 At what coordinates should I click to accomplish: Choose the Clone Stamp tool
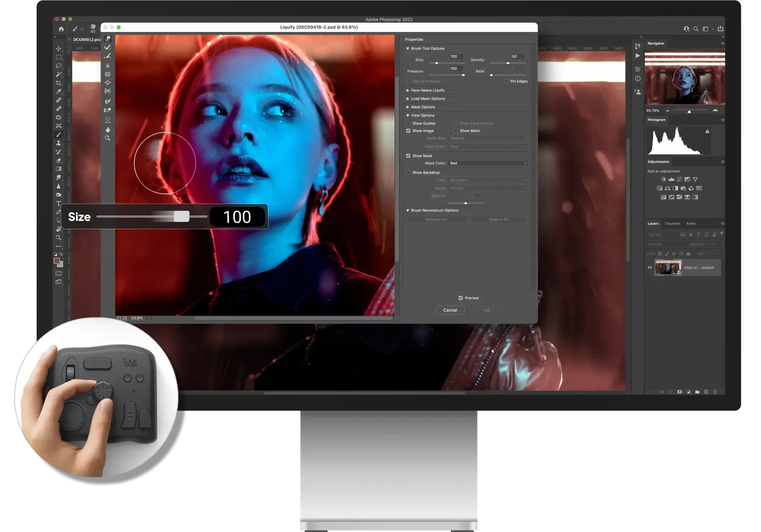click(59, 143)
